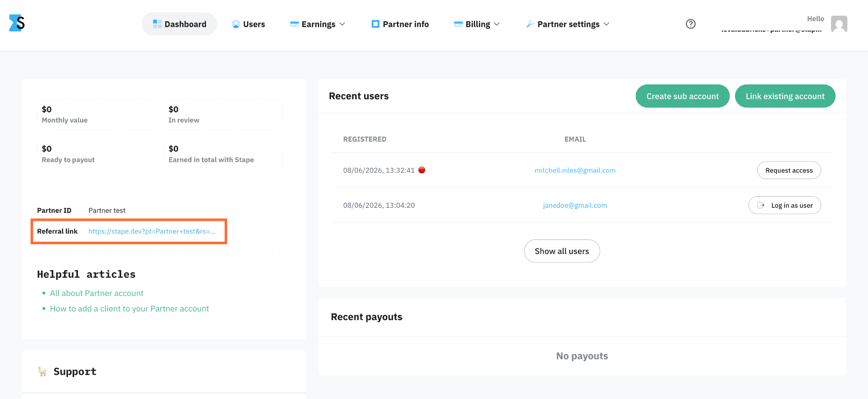Click the Show all users button

point(562,251)
